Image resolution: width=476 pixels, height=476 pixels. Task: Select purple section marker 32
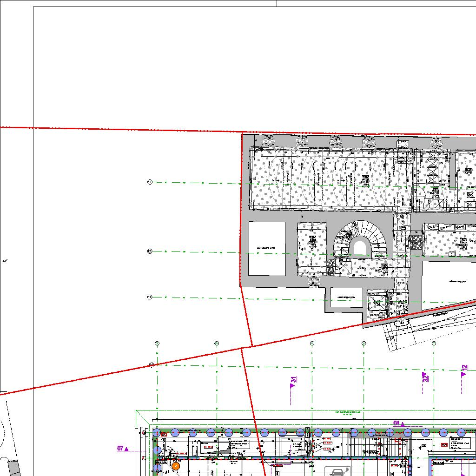(425, 377)
